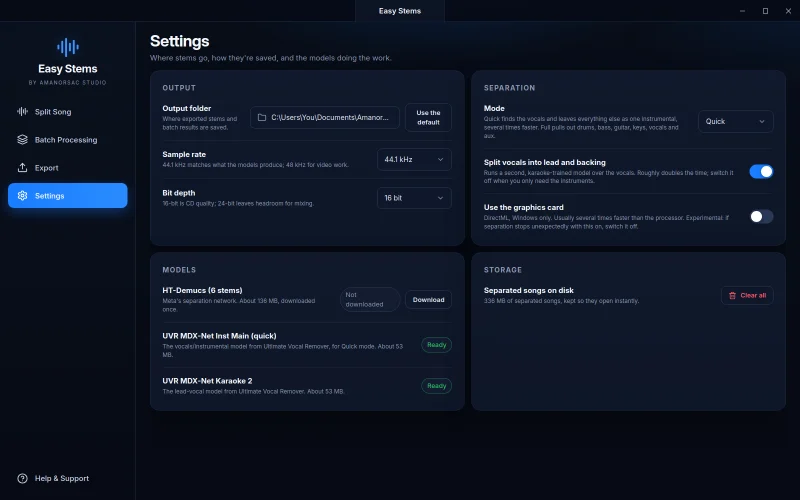This screenshot has height=500, width=800.
Task: Click the Split Song waveform icon
Action: [x=22, y=111]
